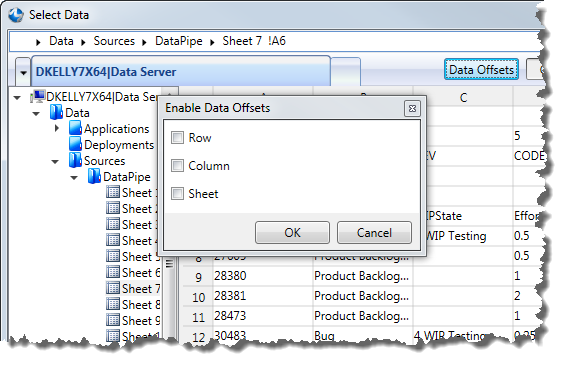Viewport: 566px width, 365px height.
Task: Close the Enable Data Offsets dialog
Action: click(x=412, y=108)
